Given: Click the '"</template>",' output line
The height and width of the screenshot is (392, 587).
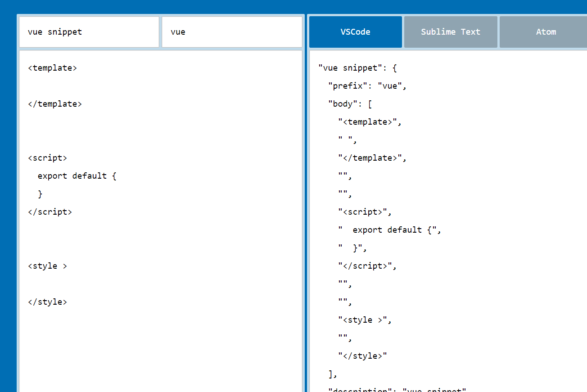Looking at the screenshot, I should click(x=372, y=158).
